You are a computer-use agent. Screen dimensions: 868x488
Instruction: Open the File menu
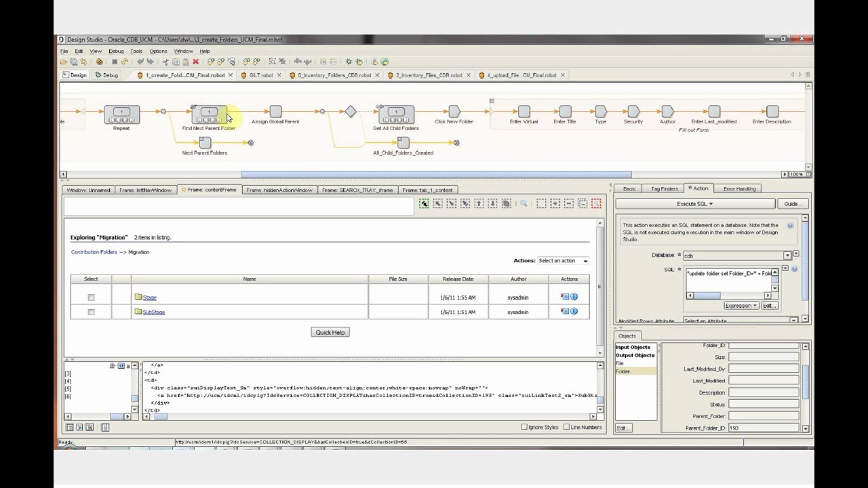coord(64,52)
